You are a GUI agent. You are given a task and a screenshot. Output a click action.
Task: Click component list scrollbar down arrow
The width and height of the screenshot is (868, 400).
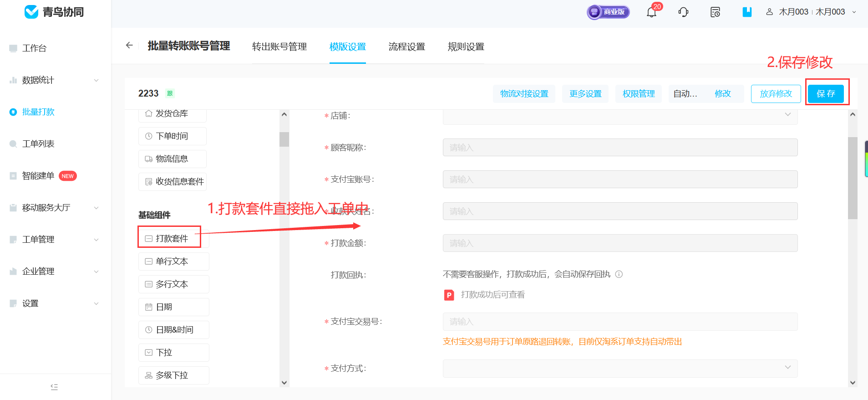pos(284,383)
